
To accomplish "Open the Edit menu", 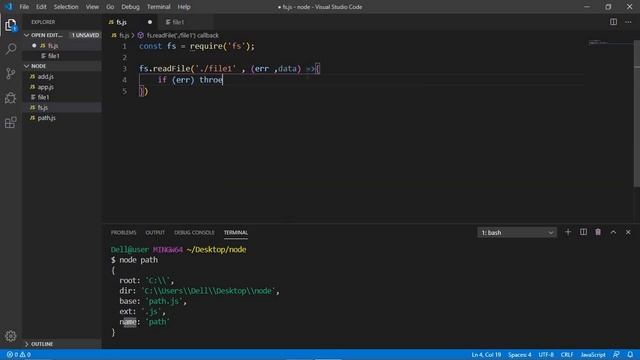I will 41,7.
